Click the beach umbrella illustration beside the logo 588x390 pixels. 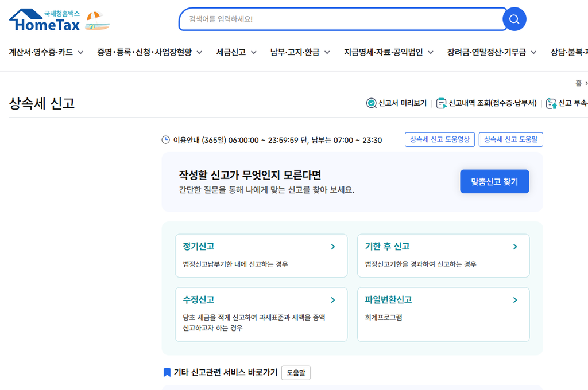[x=97, y=21]
